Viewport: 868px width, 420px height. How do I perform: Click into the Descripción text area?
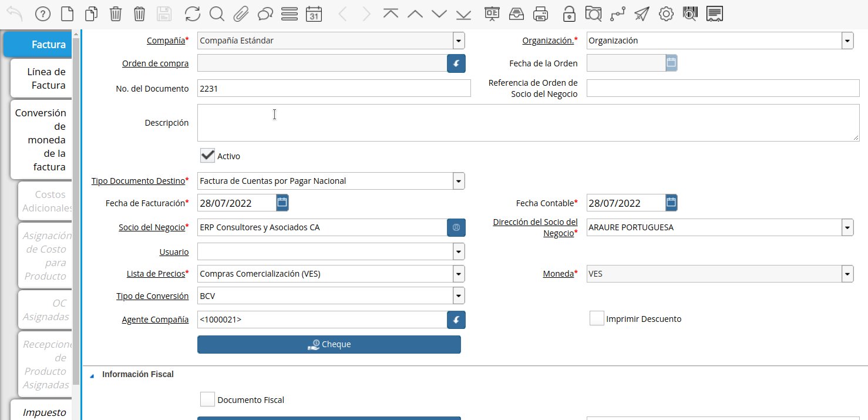pos(527,123)
